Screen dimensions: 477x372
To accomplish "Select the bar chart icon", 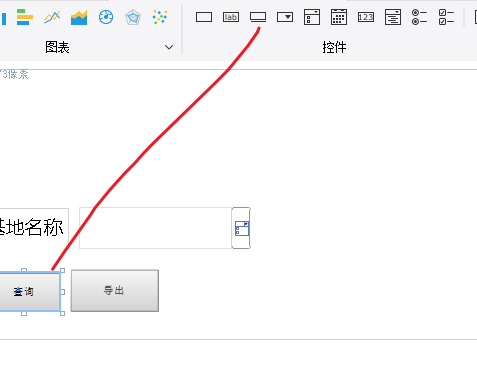I will [x=25, y=17].
